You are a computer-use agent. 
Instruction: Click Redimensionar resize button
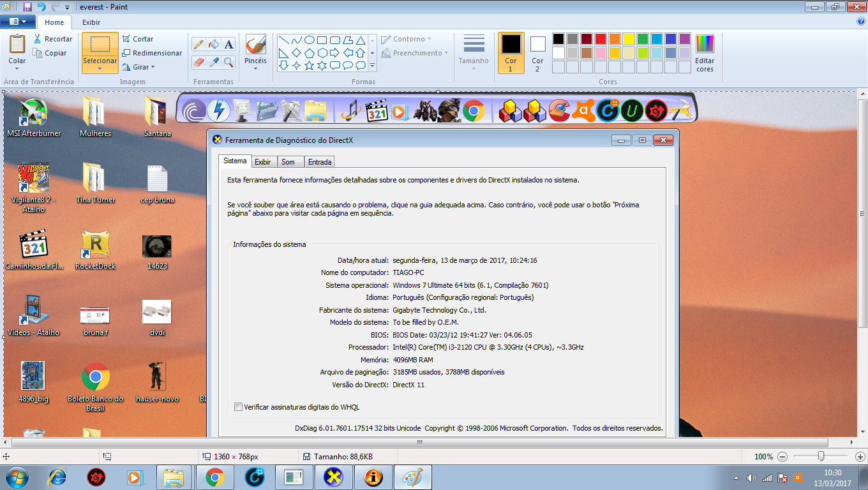click(x=152, y=53)
